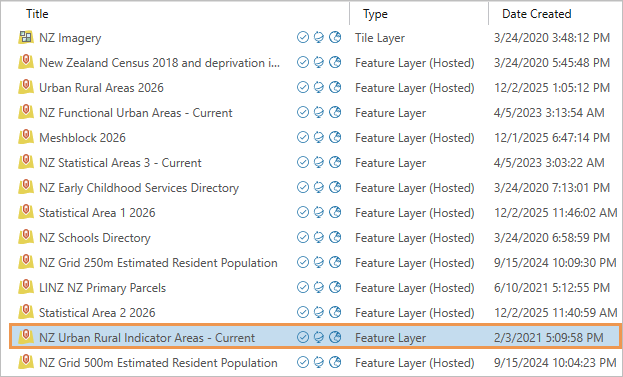The height and width of the screenshot is (377, 623).
Task: Click globe-on-stand badge on Urban Rural Areas 2026 row
Action: pos(319,87)
